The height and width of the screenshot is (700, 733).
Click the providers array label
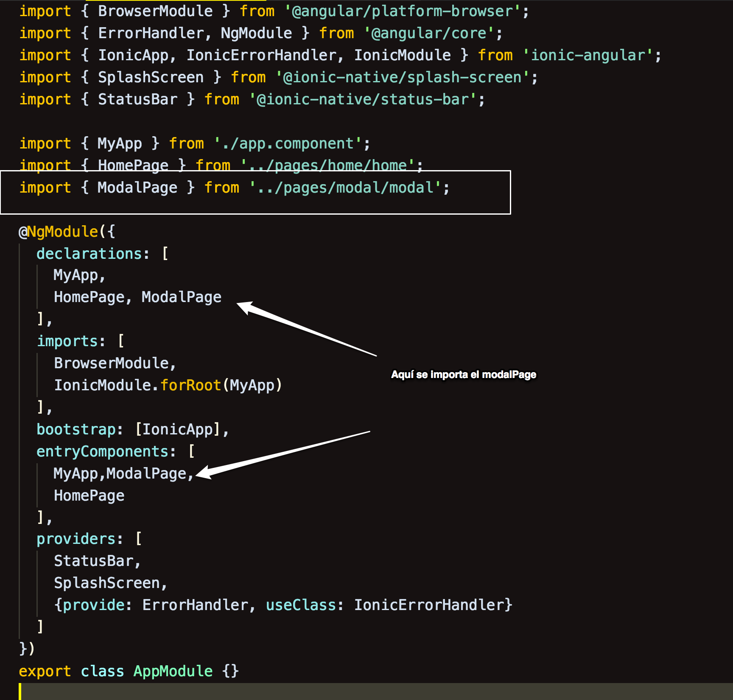76,538
